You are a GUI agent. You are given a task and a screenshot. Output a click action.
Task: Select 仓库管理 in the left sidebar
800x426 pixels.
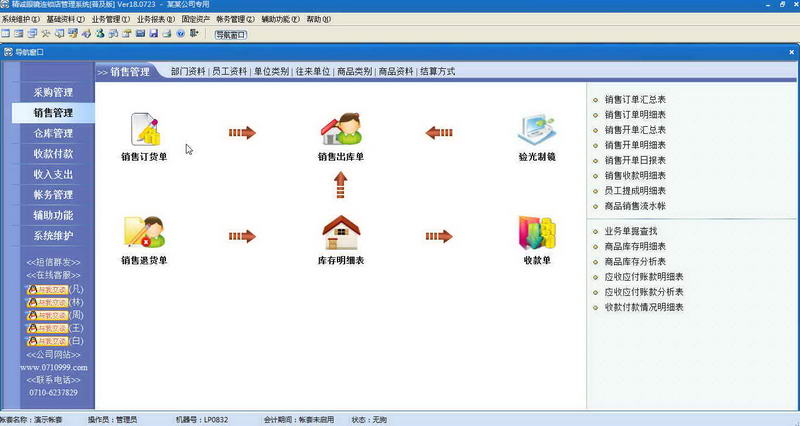click(53, 133)
